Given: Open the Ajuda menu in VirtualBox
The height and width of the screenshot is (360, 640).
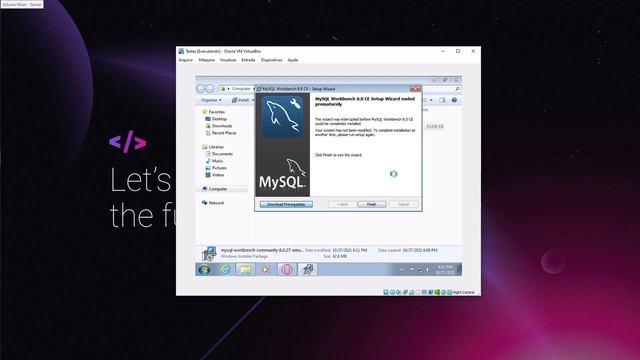Looking at the screenshot, I should click(x=293, y=60).
